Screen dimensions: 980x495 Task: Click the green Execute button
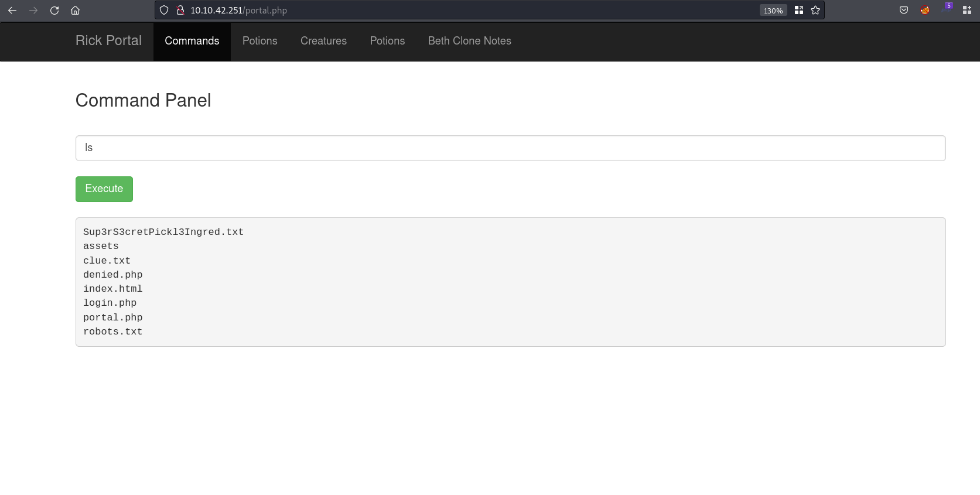coord(104,189)
